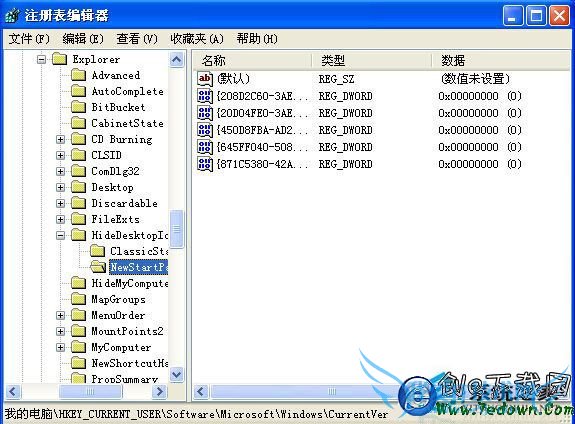The width and height of the screenshot is (575, 424).
Task: Click the HideMyComputer folder icon
Action: 78,283
